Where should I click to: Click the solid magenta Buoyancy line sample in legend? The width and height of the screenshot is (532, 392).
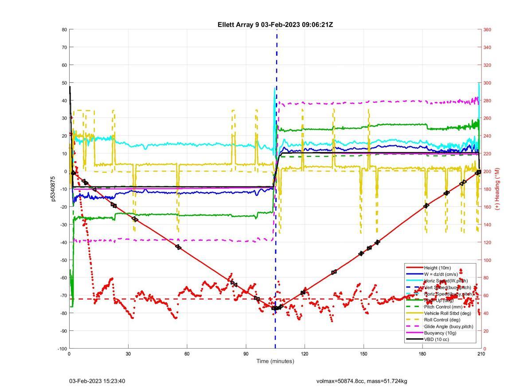415,333
